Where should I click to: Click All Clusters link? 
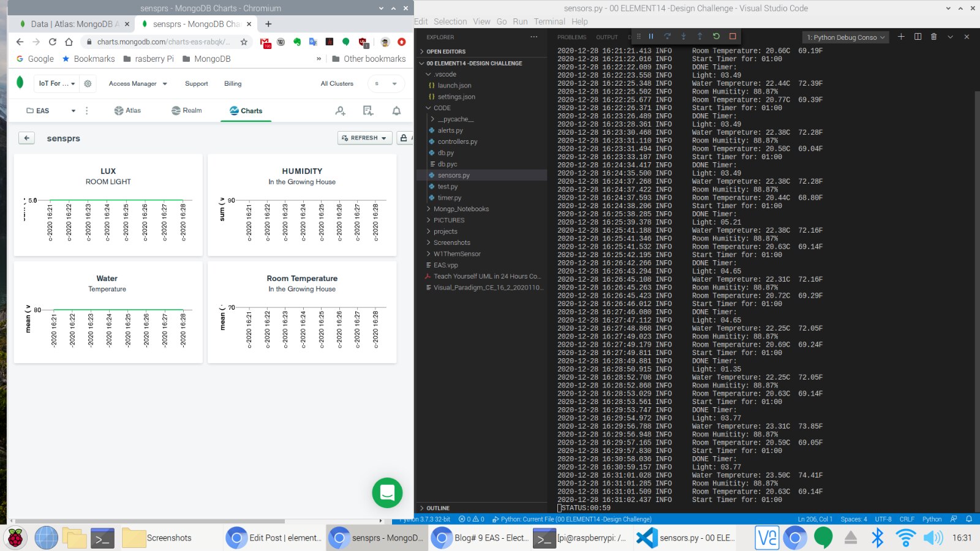pos(337,84)
